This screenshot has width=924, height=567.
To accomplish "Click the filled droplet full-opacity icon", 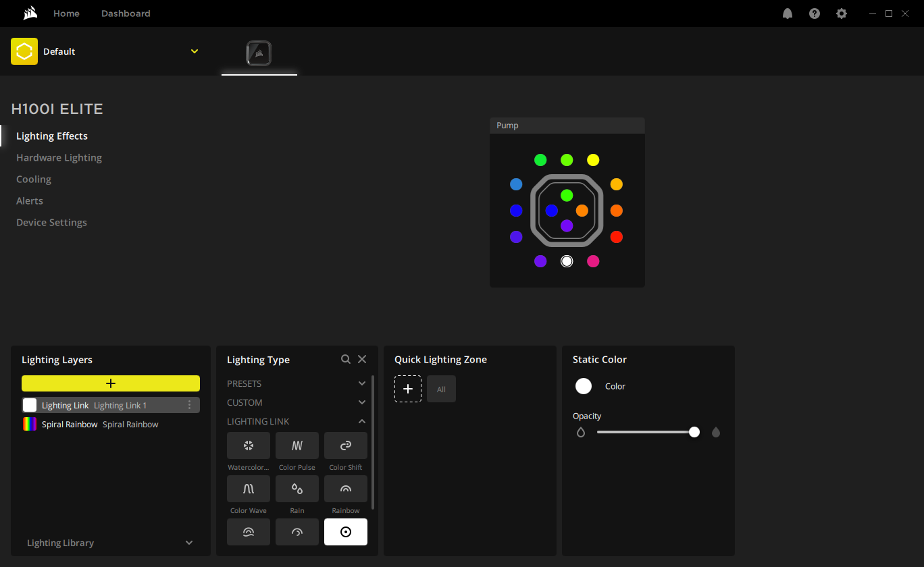I will (x=716, y=432).
